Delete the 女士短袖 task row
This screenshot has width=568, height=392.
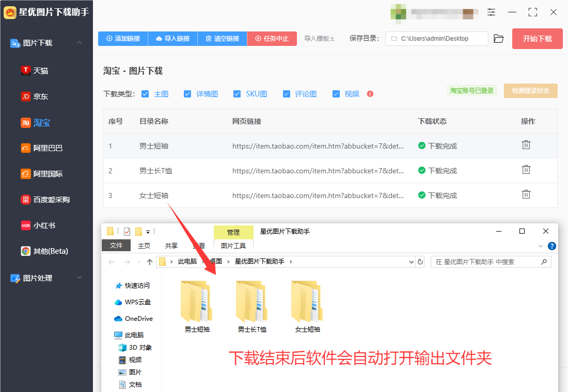tap(526, 194)
